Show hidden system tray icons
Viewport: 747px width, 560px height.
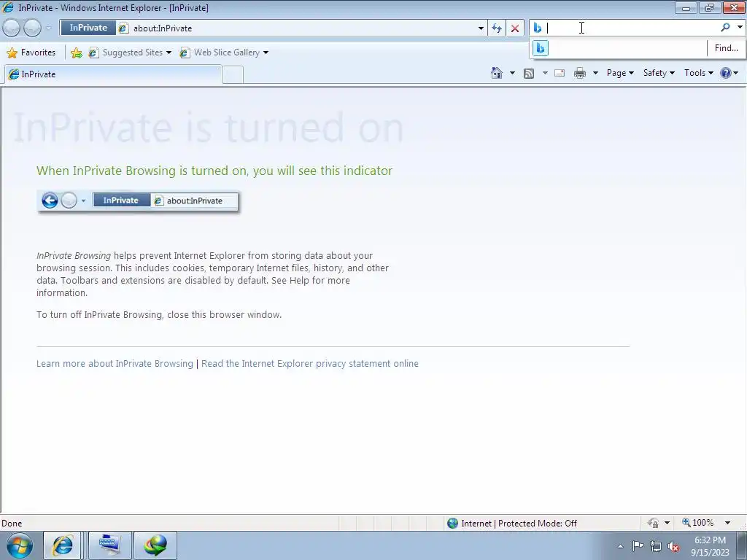point(620,546)
